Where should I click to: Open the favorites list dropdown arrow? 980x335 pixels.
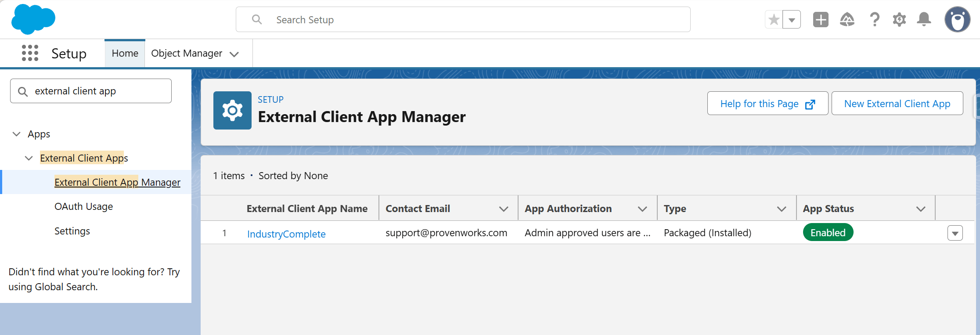tap(792, 20)
